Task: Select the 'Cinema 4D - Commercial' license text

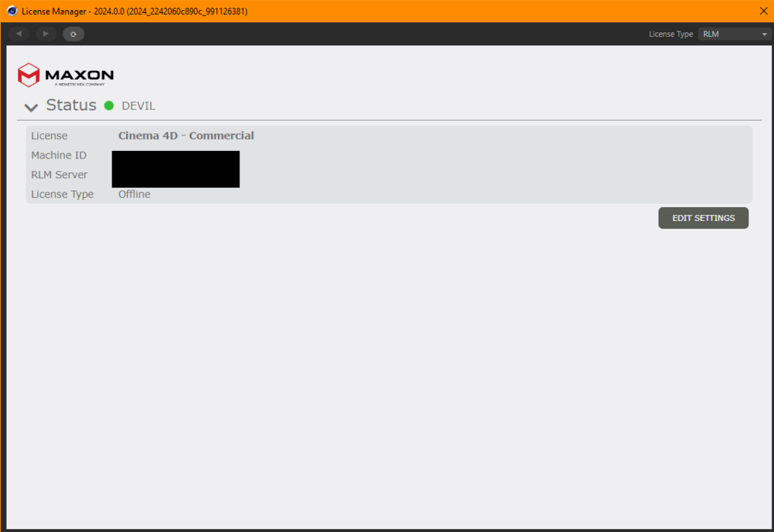Action: pos(186,136)
